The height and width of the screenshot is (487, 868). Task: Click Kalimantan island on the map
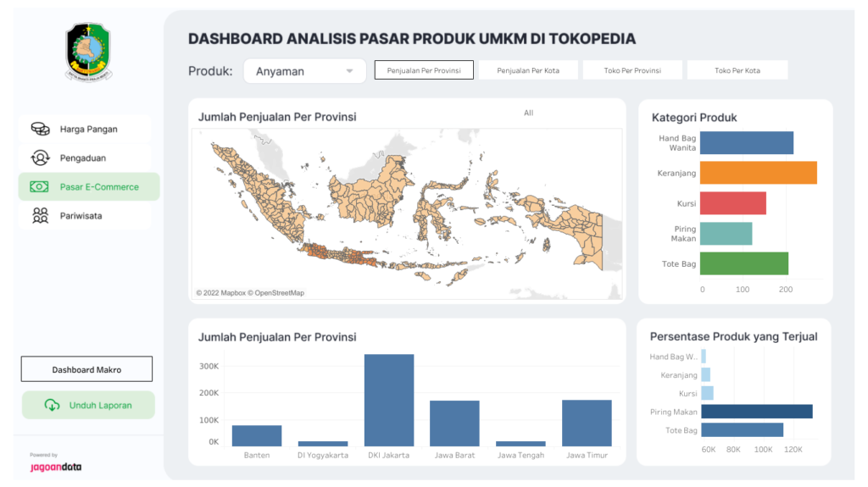368,194
